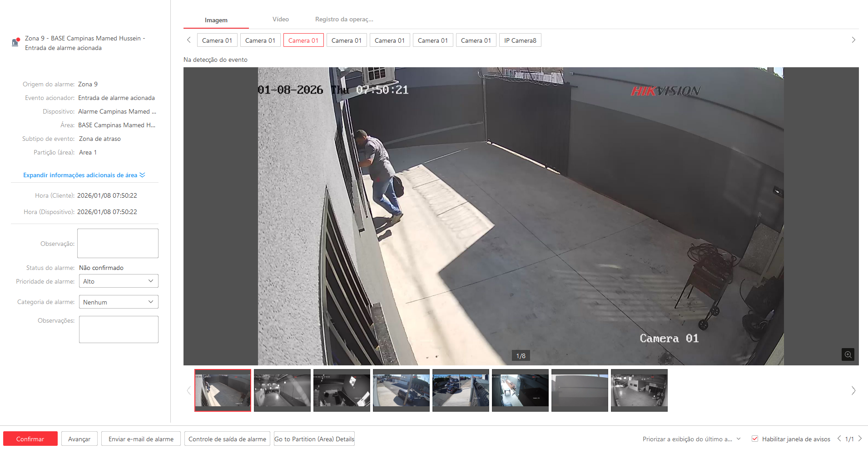Open the Priorizar a exibição dropdown
Viewport: 868px width, 449px height.
coord(691,439)
